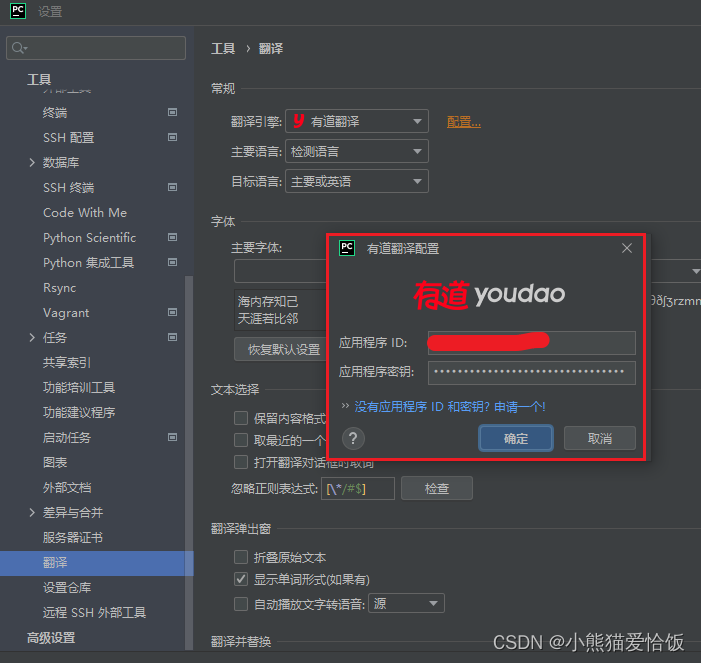Toggle 取最近的一个 checkbox

point(241,440)
